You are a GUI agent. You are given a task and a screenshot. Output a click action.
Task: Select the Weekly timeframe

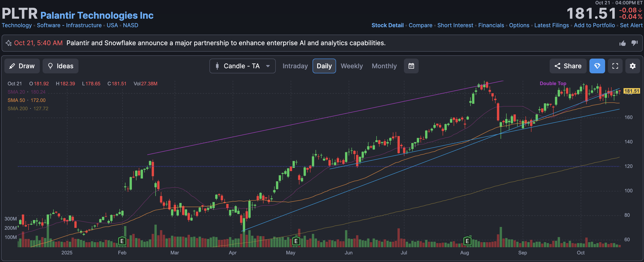(351, 66)
